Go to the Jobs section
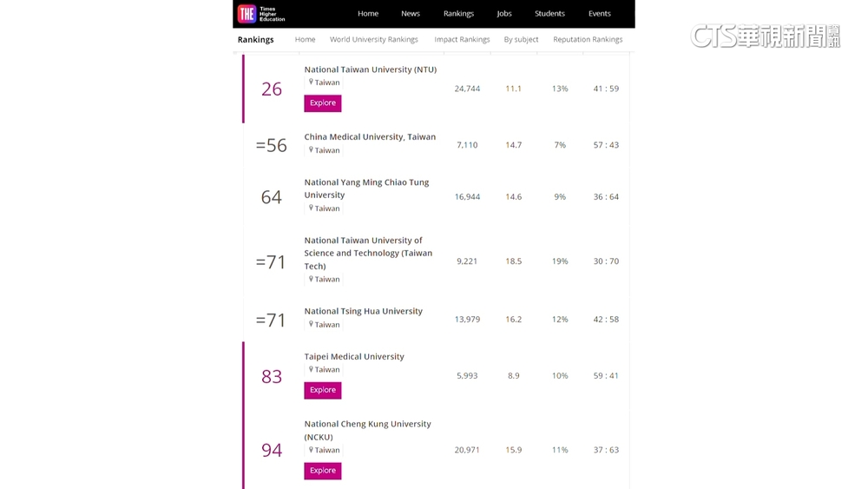Image resolution: width=868 pixels, height=489 pixels. [x=504, y=14]
